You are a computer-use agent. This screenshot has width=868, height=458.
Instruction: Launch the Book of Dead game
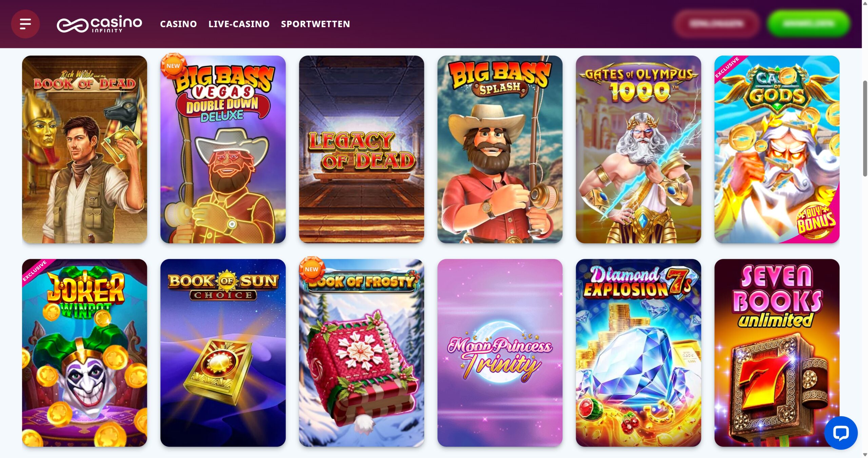[84, 149]
